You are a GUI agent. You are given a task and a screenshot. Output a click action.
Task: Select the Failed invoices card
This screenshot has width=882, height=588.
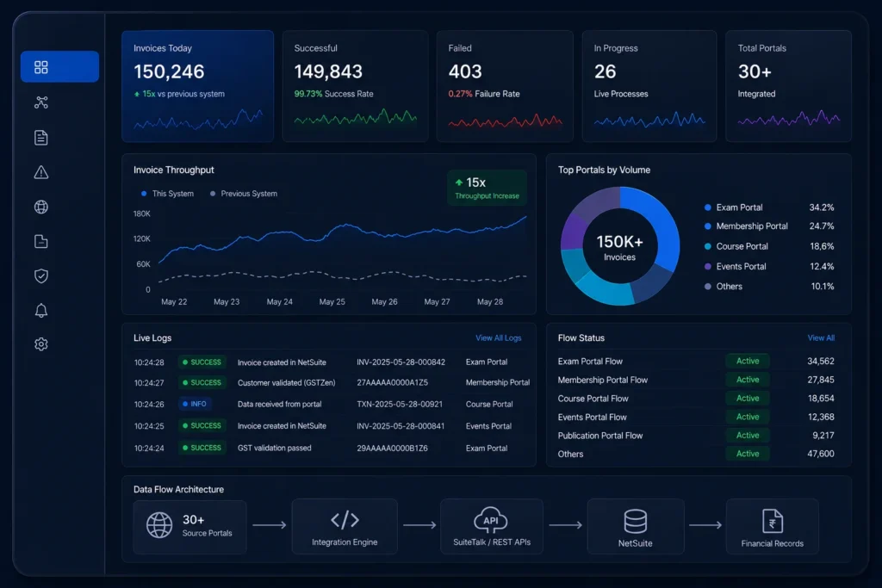point(505,86)
